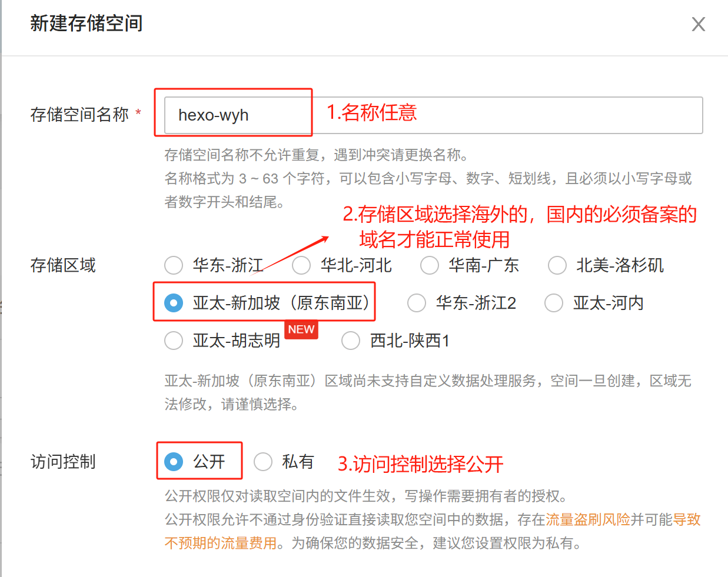Click the 存储区域 section label
Viewport: 728px width, 577px height.
click(63, 265)
